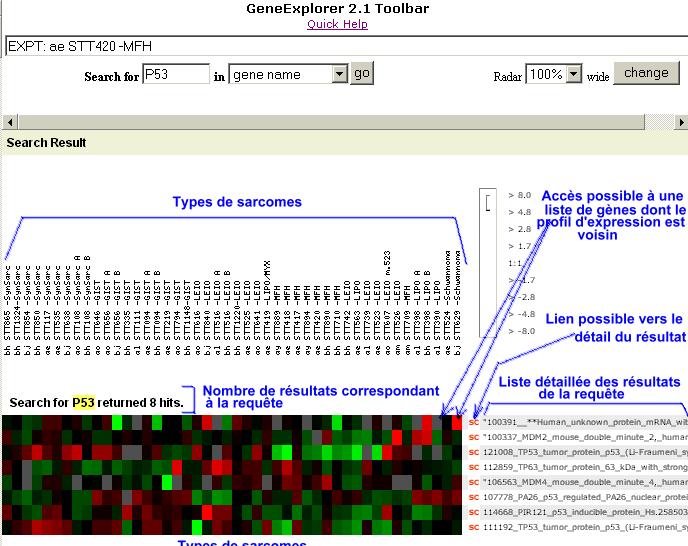Click the red-green expression heatmap image
This screenshot has height=546, width=688.
(230, 475)
